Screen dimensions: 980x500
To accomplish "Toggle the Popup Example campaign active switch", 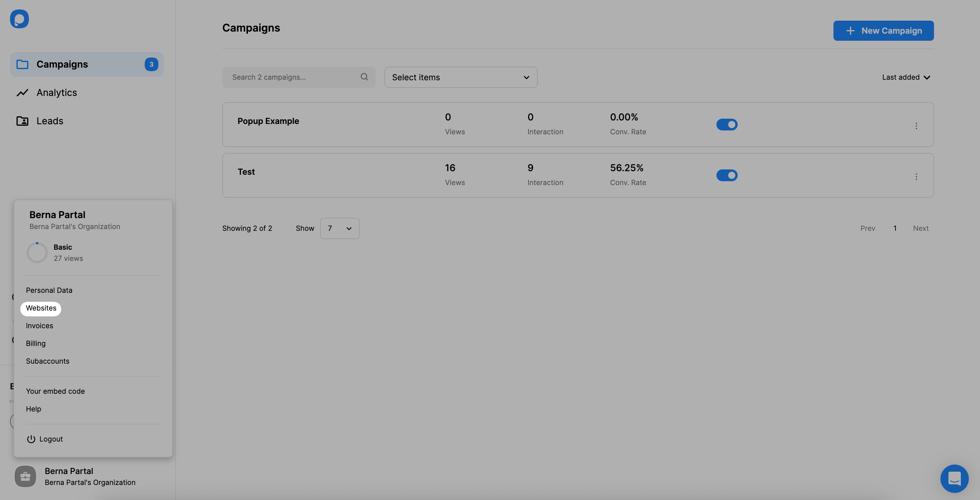I will coord(726,124).
